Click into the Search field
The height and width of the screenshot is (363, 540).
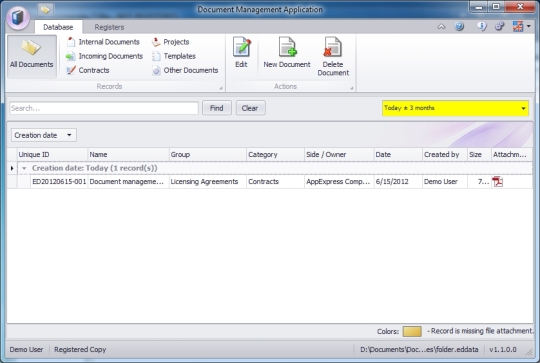click(x=104, y=108)
